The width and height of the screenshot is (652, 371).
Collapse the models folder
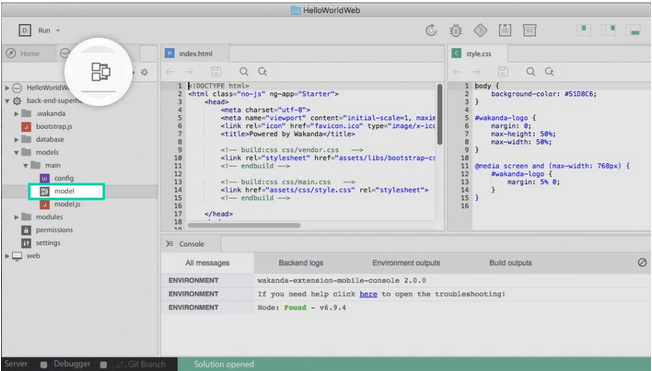click(16, 153)
